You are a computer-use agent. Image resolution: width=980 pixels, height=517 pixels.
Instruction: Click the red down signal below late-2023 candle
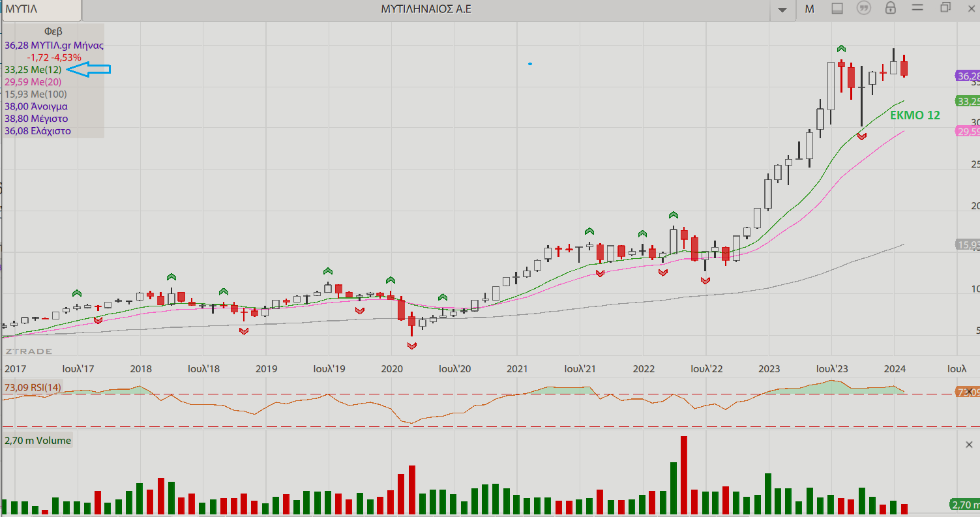(862, 136)
